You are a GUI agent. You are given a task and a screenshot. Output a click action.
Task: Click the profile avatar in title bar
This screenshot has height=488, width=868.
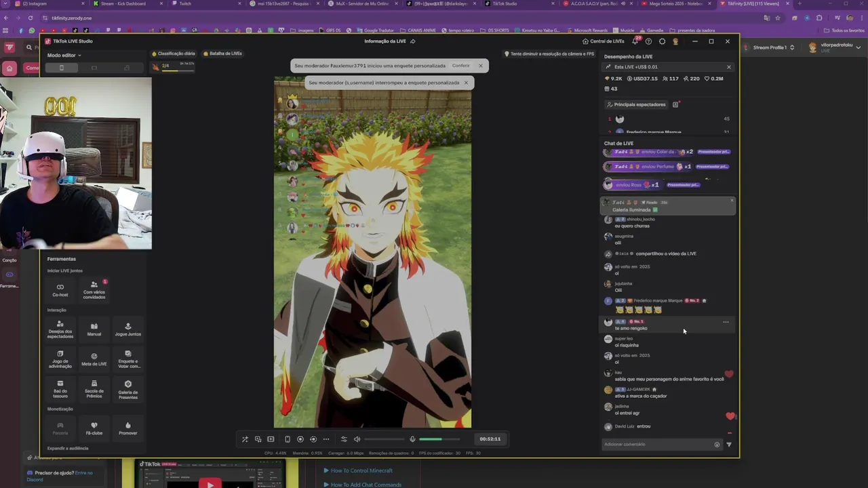coord(675,41)
